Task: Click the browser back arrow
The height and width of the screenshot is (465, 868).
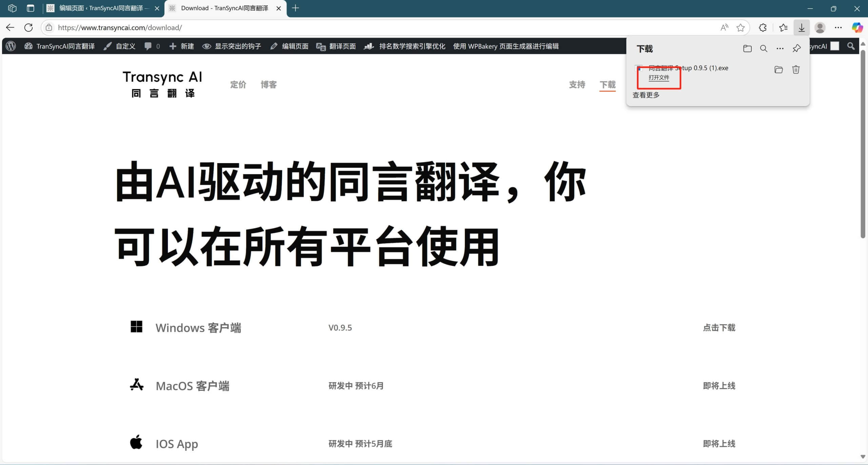Action: (x=10, y=27)
